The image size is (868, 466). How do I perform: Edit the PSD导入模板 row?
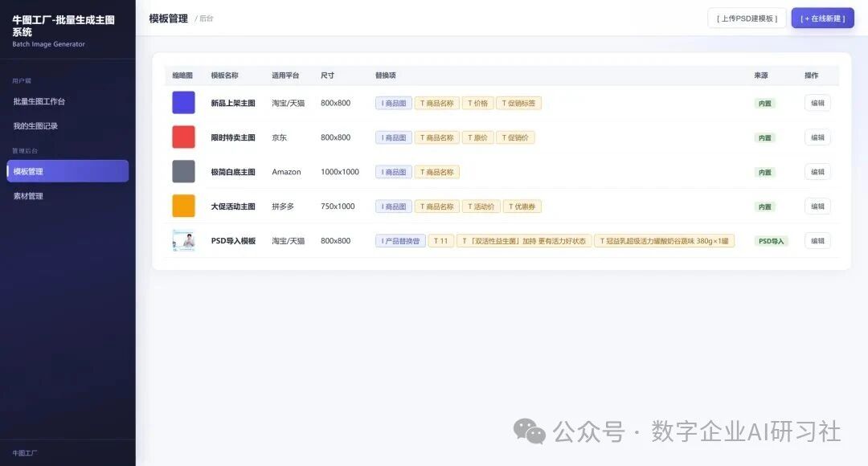click(817, 241)
